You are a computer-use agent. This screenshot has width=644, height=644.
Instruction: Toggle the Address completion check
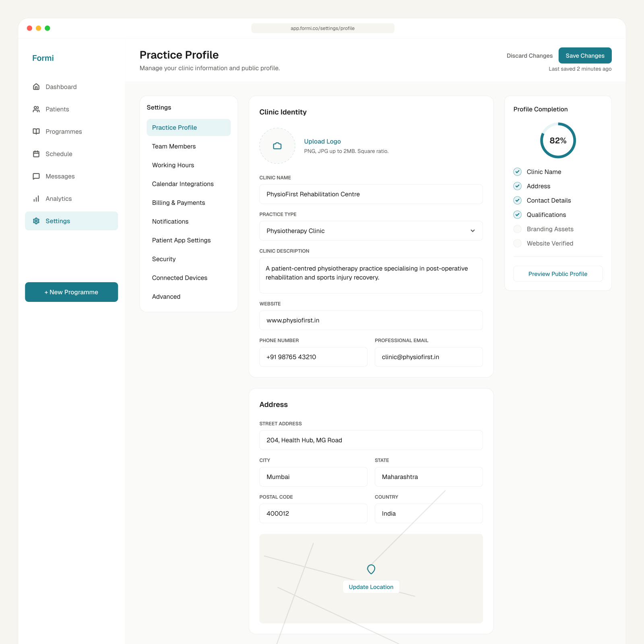[x=518, y=186]
